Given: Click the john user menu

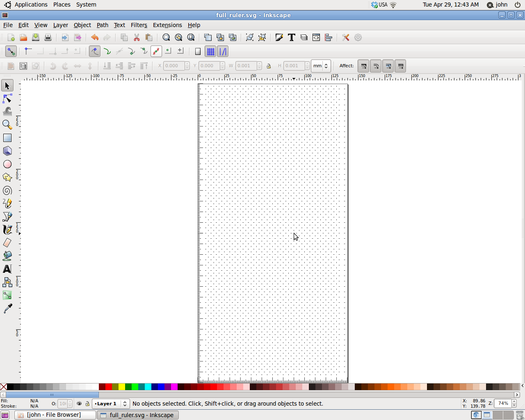Looking at the screenshot, I should pos(497,5).
